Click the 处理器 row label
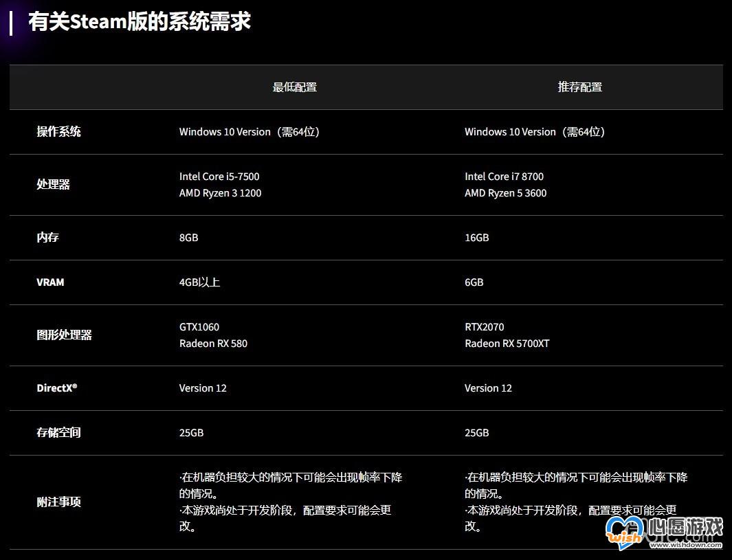Image resolution: width=732 pixels, height=560 pixels. 53,184
